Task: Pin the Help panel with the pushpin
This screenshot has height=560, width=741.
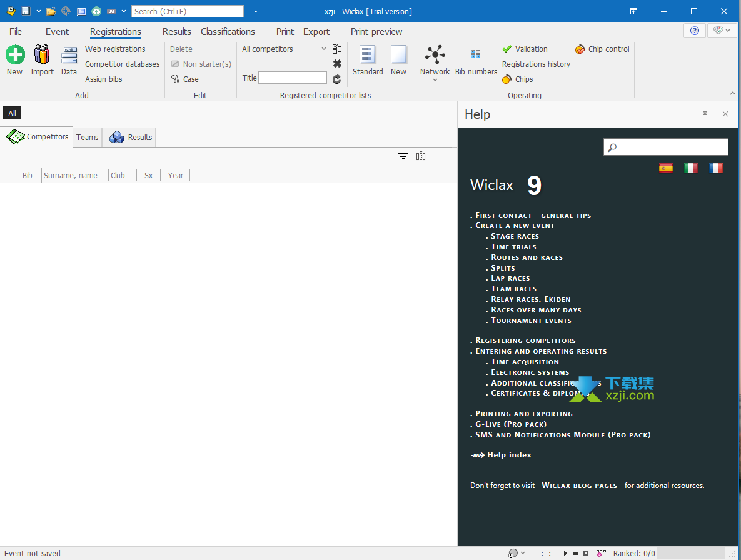Action: click(x=705, y=114)
